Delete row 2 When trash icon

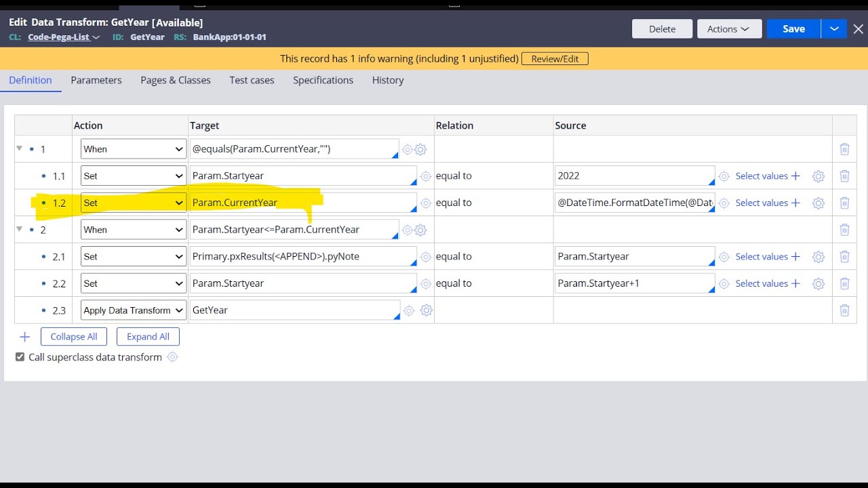tap(844, 230)
